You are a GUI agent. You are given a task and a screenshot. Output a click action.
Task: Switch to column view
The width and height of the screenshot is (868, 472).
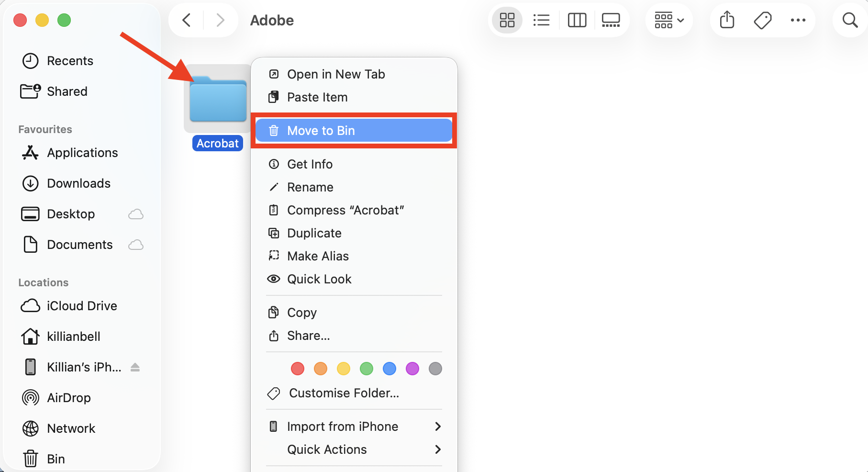pos(577,20)
